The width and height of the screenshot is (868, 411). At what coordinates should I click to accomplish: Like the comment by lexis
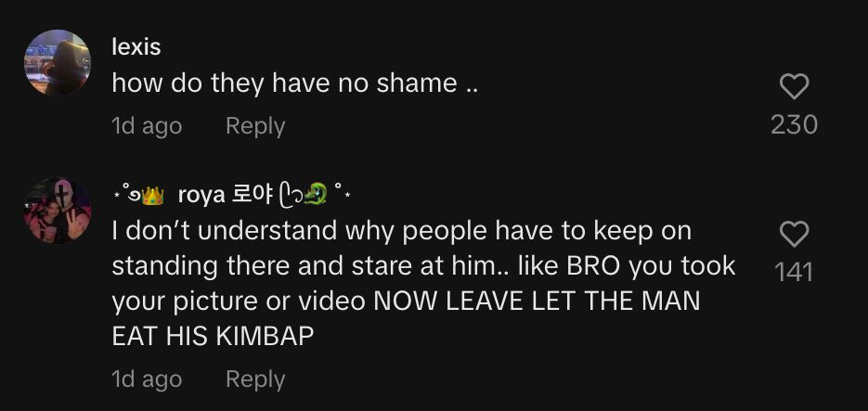(794, 87)
